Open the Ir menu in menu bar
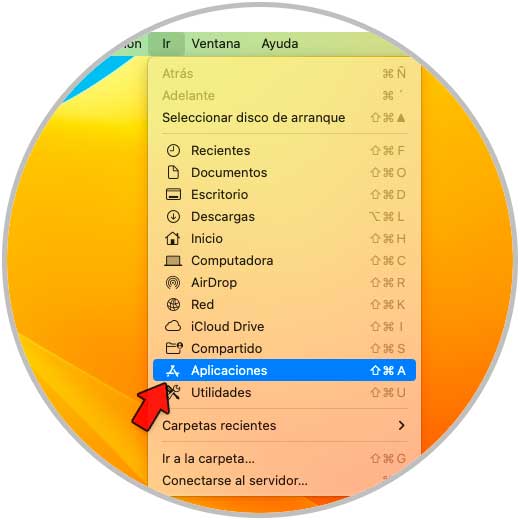Image resolution: width=520 pixels, height=520 pixels. coord(166,44)
